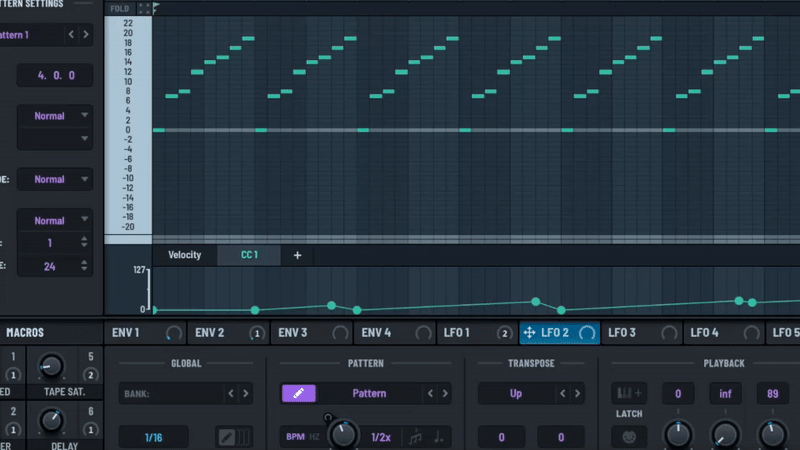800x450 pixels.
Task: Toggle BPM sync mode
Action: pos(295,437)
